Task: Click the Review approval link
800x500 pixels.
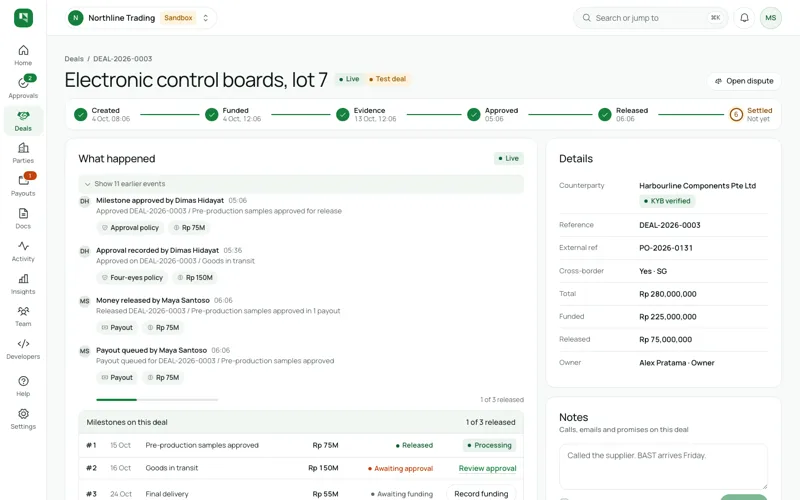Action: tap(487, 468)
